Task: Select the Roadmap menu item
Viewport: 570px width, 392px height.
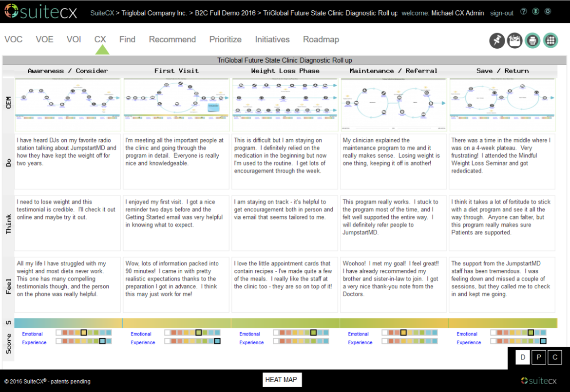Action: coord(321,39)
